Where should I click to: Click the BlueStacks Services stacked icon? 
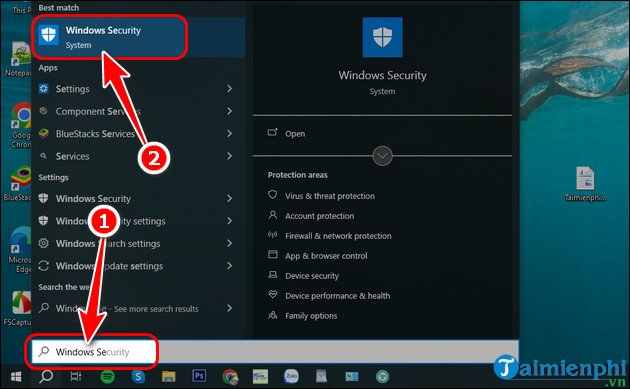[x=43, y=133]
